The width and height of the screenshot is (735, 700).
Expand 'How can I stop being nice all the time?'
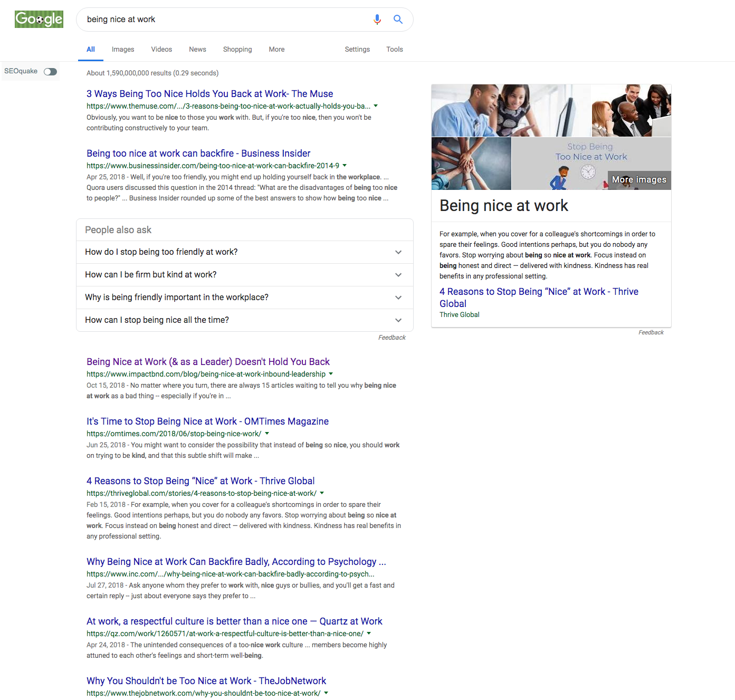click(x=245, y=320)
